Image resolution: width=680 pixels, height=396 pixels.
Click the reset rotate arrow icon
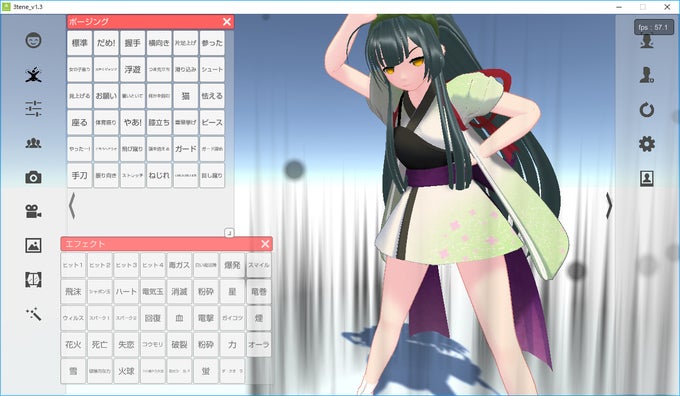pos(647,110)
